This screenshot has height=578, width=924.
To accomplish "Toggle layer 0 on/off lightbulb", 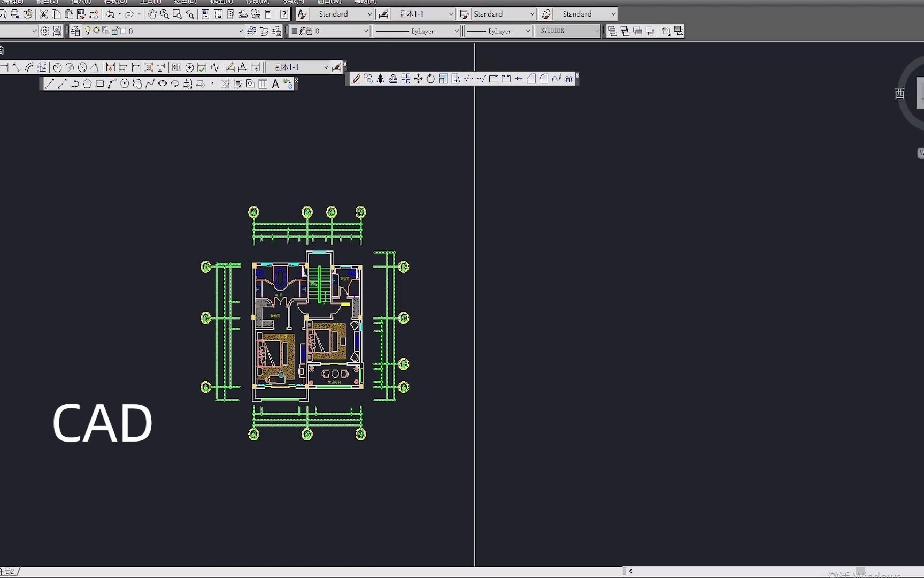I will tap(88, 31).
